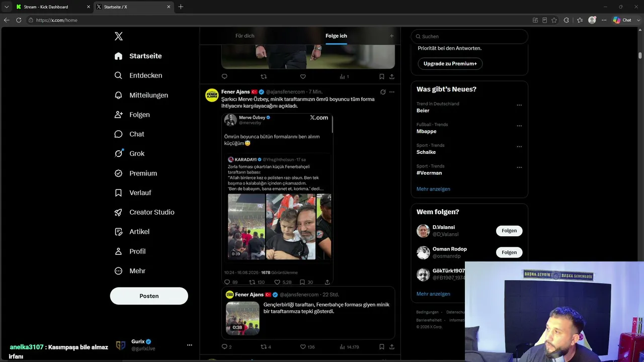The height and width of the screenshot is (362, 644).
Task: Bookmark the post with 14.179 views
Action: coord(382,346)
